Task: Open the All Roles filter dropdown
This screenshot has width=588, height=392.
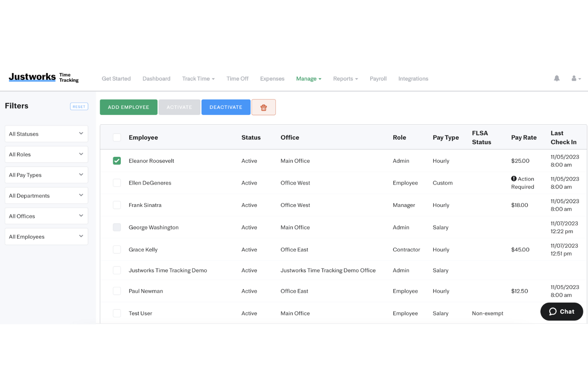Action: coord(46,154)
